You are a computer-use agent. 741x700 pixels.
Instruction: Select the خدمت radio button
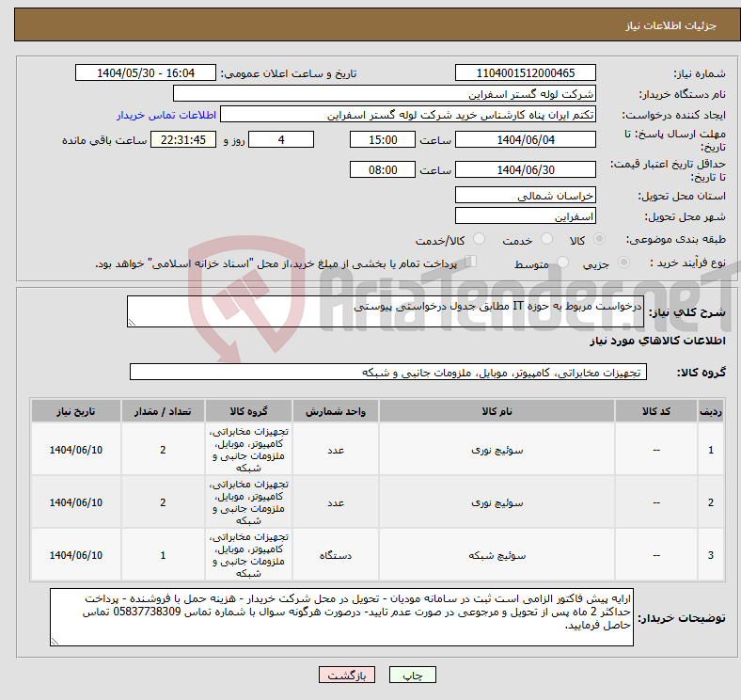[x=546, y=239]
